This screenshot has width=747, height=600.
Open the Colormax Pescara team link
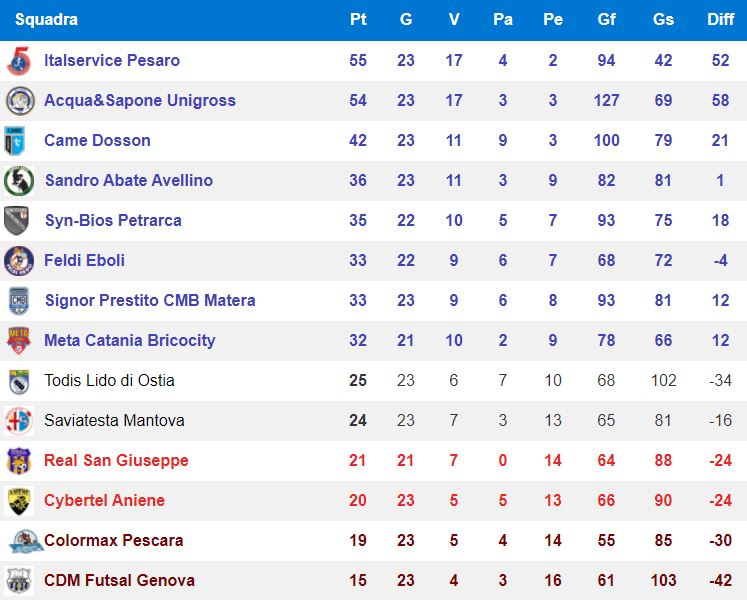coord(113,540)
